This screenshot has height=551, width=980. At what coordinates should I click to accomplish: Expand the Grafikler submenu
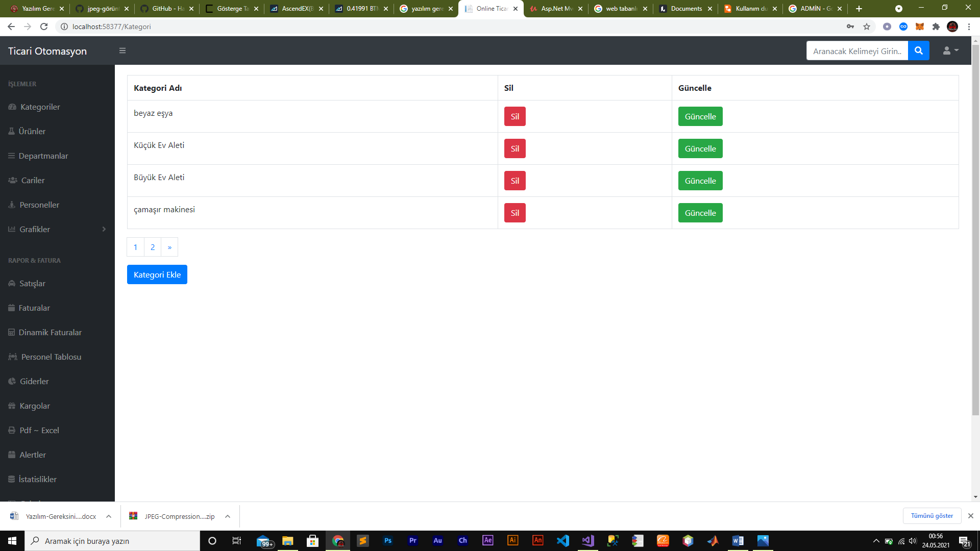(34, 229)
